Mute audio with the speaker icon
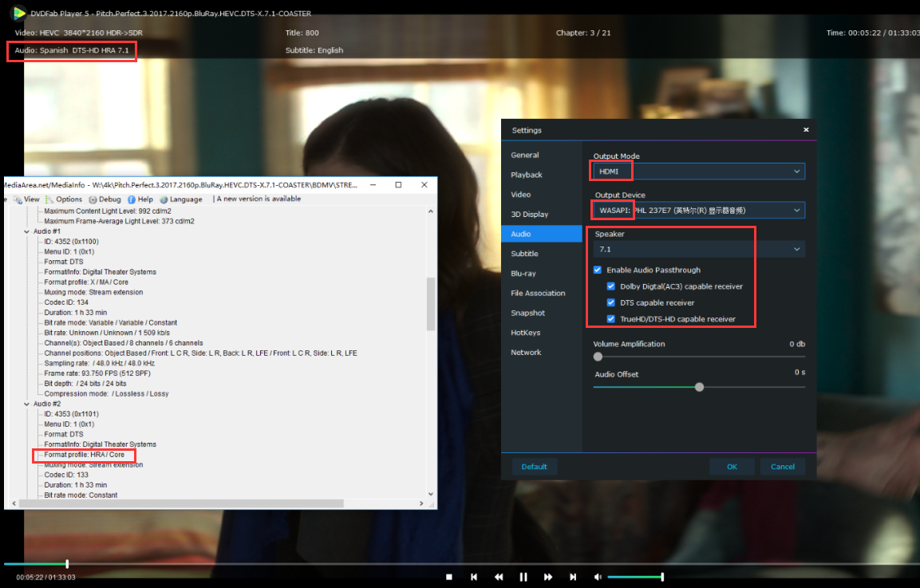Image resolution: width=920 pixels, height=588 pixels. click(x=598, y=577)
